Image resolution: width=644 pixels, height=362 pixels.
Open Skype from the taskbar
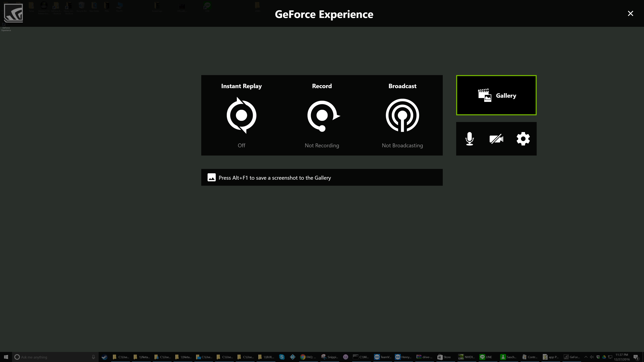282,357
